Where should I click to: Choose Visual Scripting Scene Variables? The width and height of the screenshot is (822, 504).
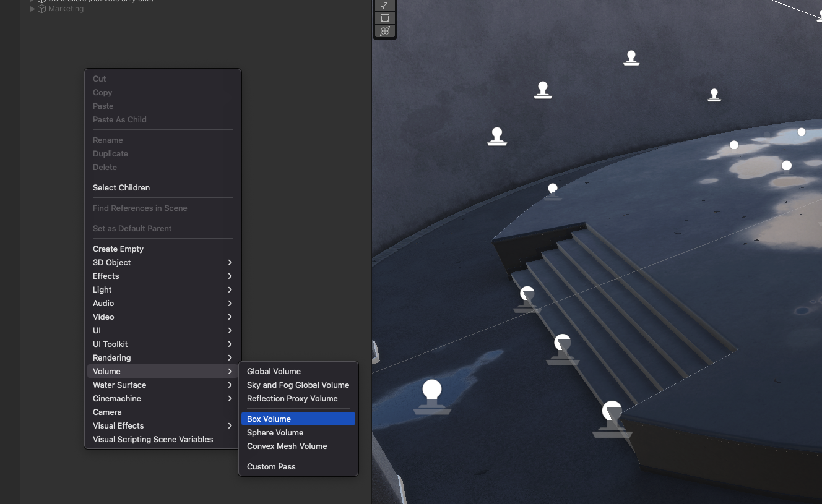(x=163, y=439)
